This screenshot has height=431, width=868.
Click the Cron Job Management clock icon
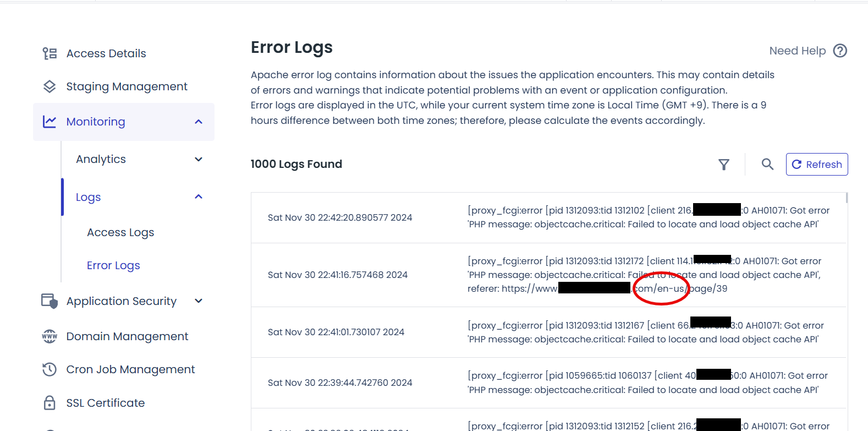pos(50,369)
